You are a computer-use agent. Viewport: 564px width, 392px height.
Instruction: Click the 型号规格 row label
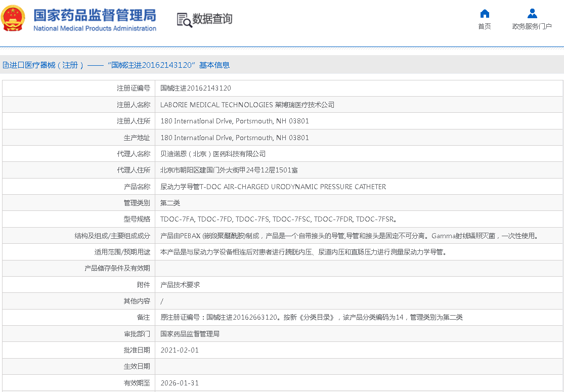click(x=137, y=219)
